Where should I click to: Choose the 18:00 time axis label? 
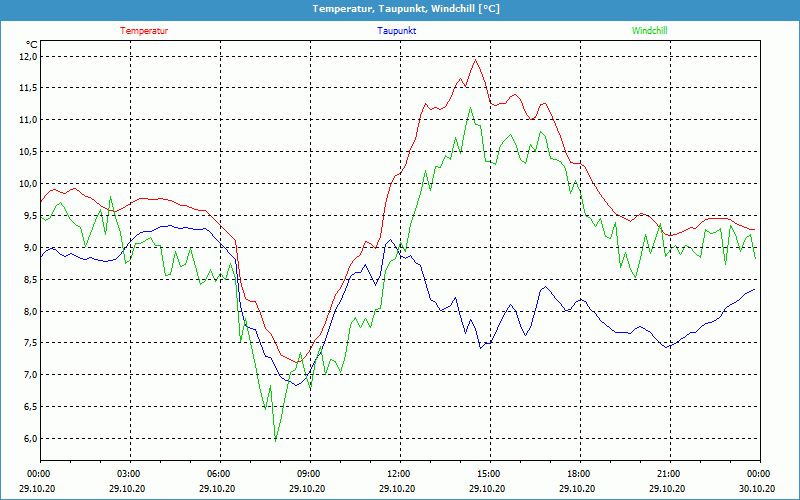[578, 474]
